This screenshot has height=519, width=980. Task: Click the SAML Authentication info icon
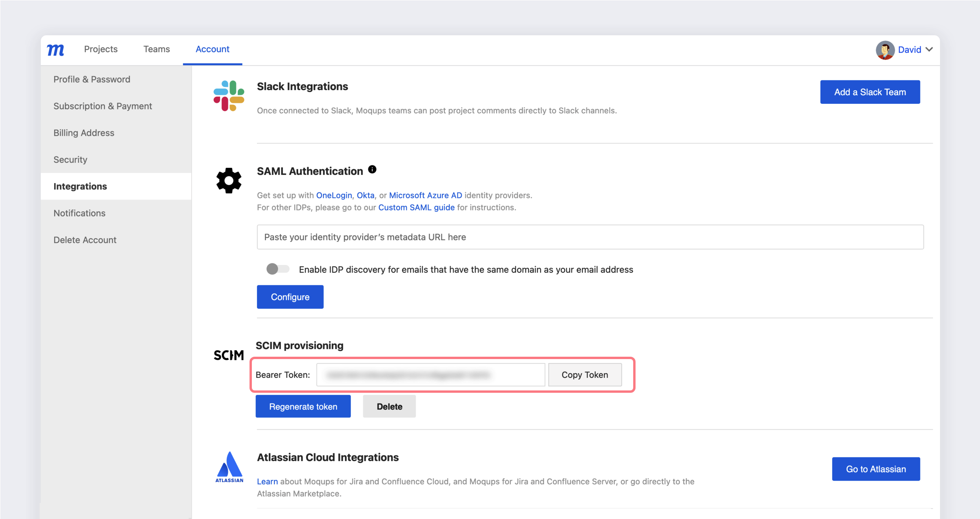(x=372, y=169)
